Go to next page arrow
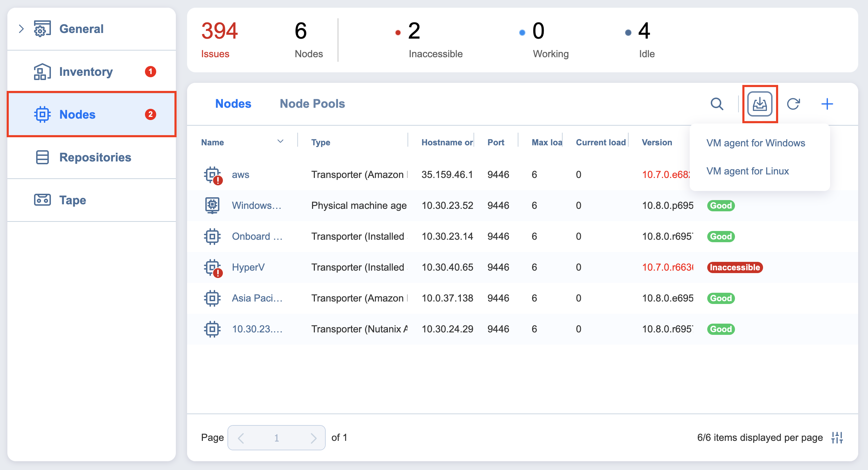This screenshot has height=470, width=868. pyautogui.click(x=313, y=438)
